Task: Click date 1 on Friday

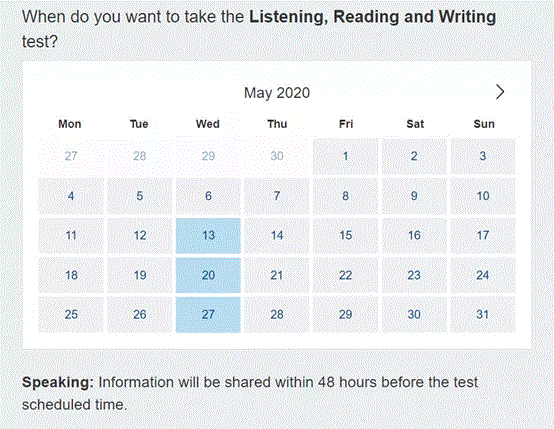Action: click(x=346, y=156)
